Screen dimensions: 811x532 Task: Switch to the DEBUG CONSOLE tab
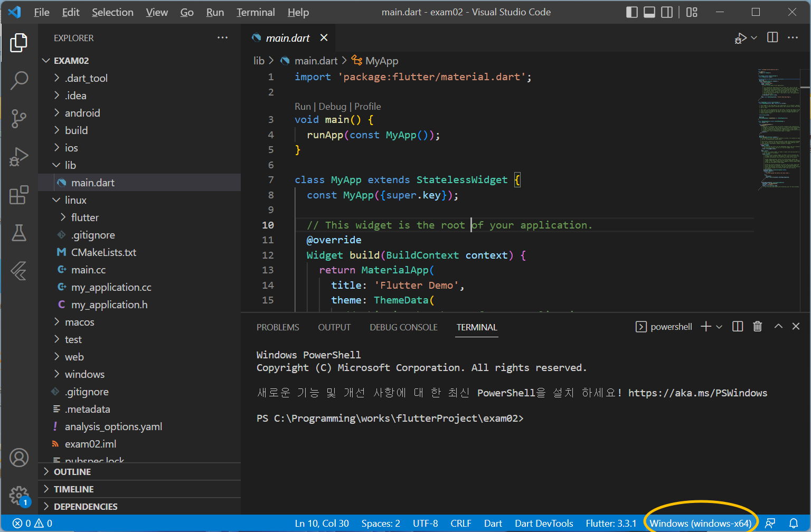(403, 327)
